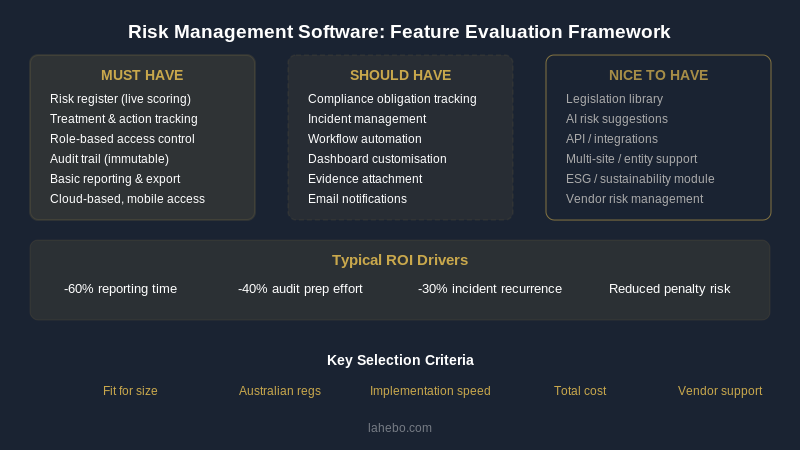Click 'ESG / sustainability module'

[x=640, y=179]
